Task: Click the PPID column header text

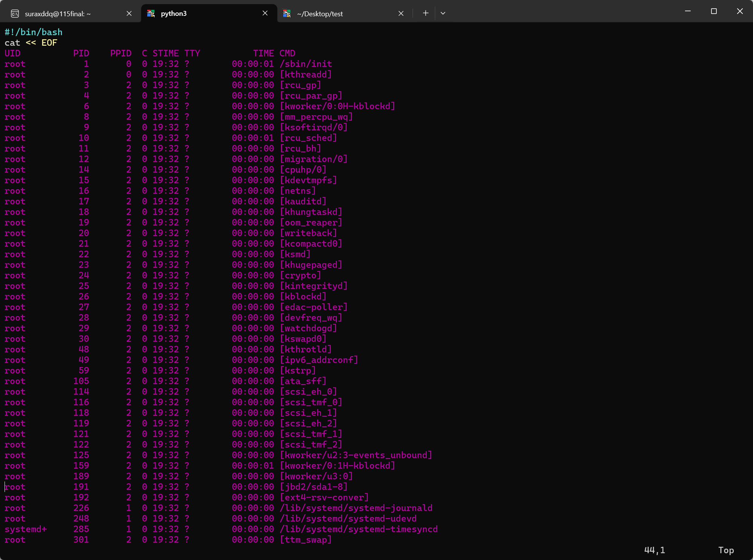Action: 121,53
